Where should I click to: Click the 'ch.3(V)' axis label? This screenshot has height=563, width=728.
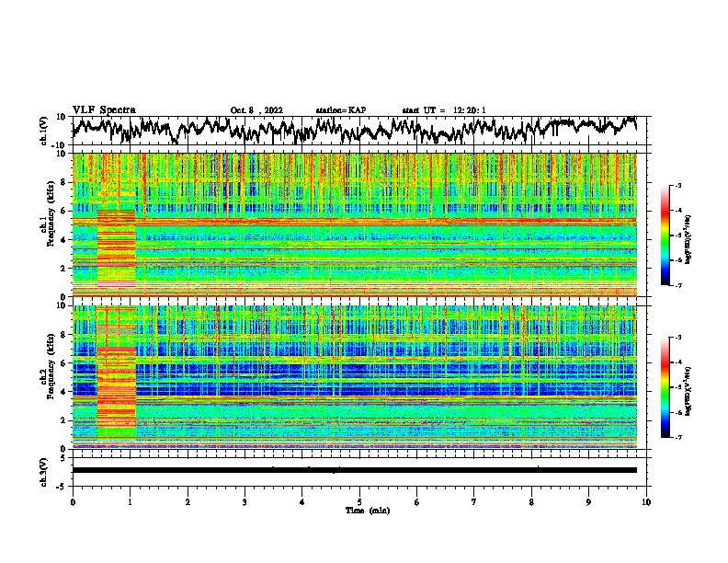coord(44,472)
